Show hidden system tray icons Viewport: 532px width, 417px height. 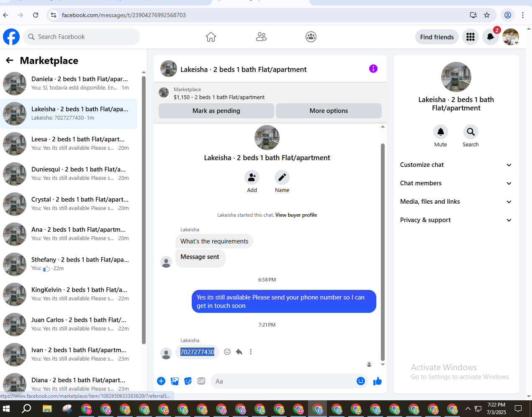click(468, 409)
